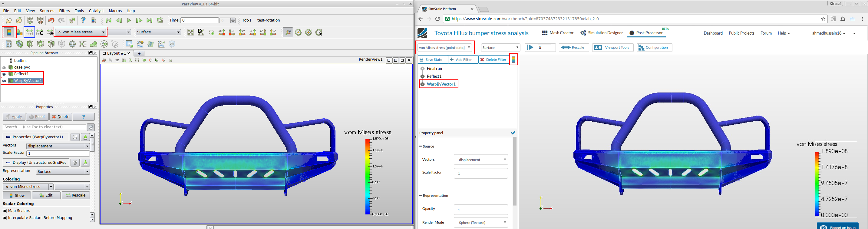
Task: Click the Connect to server icon in ParaView
Action: pos(30,21)
